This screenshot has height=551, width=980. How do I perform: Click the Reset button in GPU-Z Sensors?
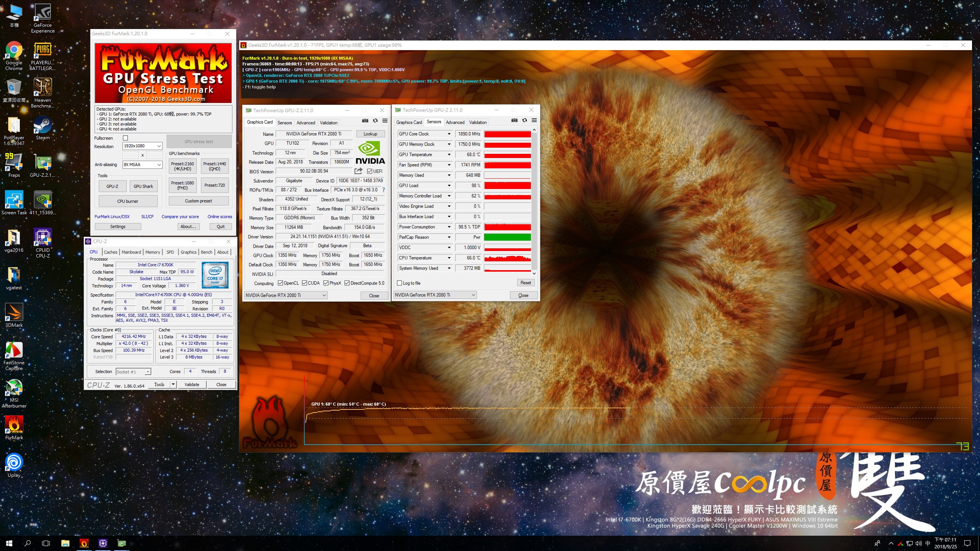click(526, 283)
